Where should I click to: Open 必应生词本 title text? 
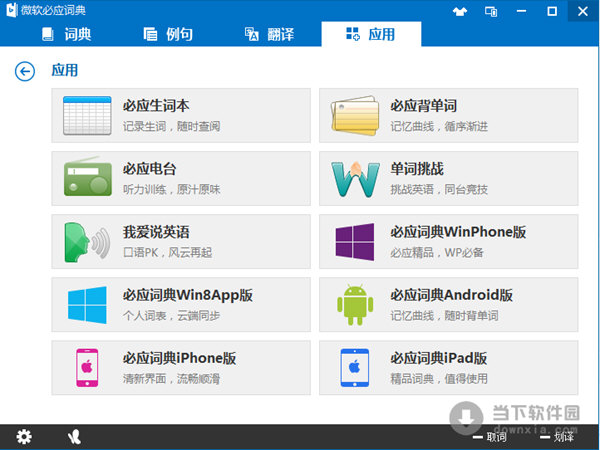156,106
